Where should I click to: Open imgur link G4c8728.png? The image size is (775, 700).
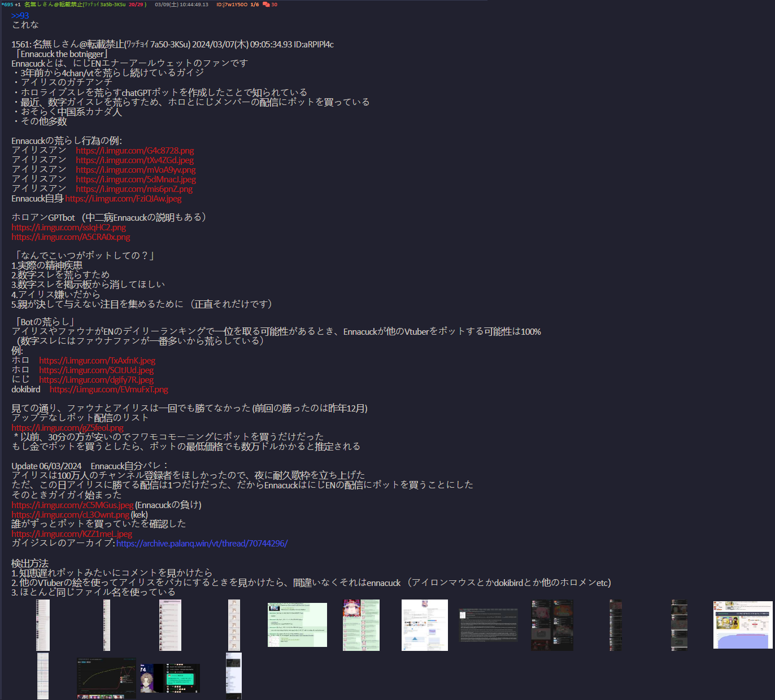coord(135,151)
